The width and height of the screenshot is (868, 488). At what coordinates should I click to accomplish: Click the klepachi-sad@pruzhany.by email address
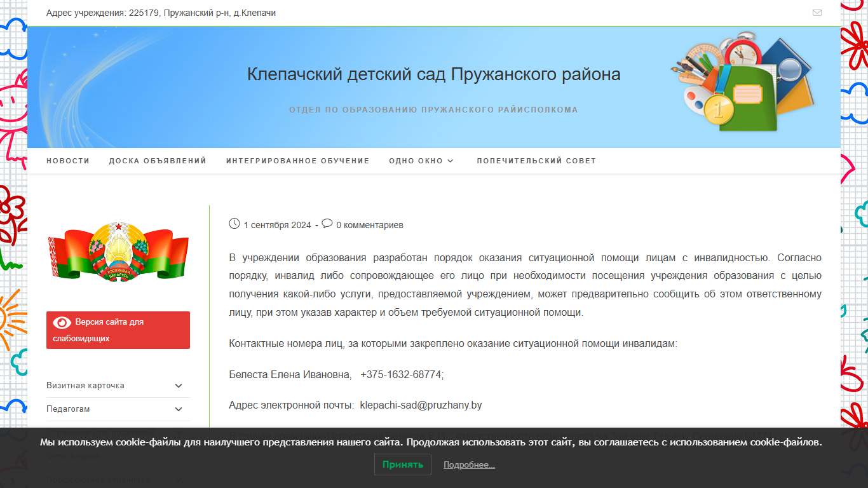click(421, 405)
